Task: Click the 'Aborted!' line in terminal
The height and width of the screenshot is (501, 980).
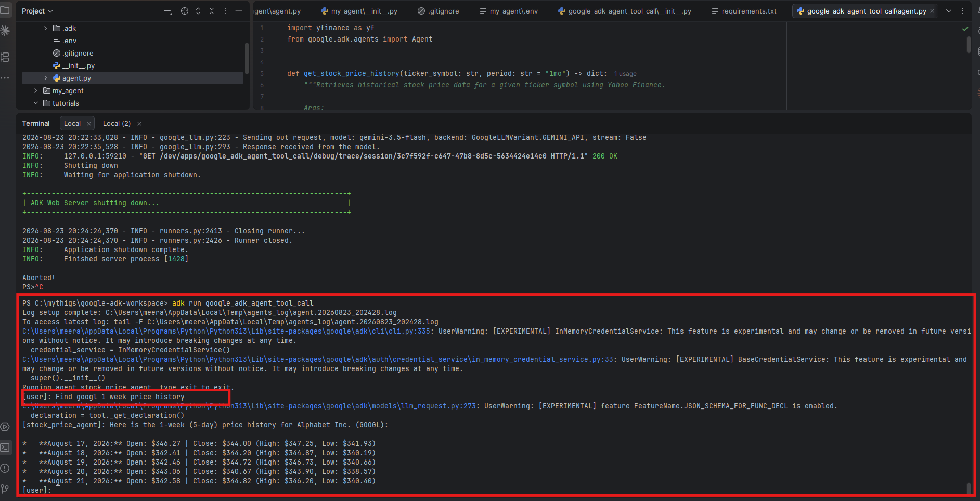Action: 38,278
